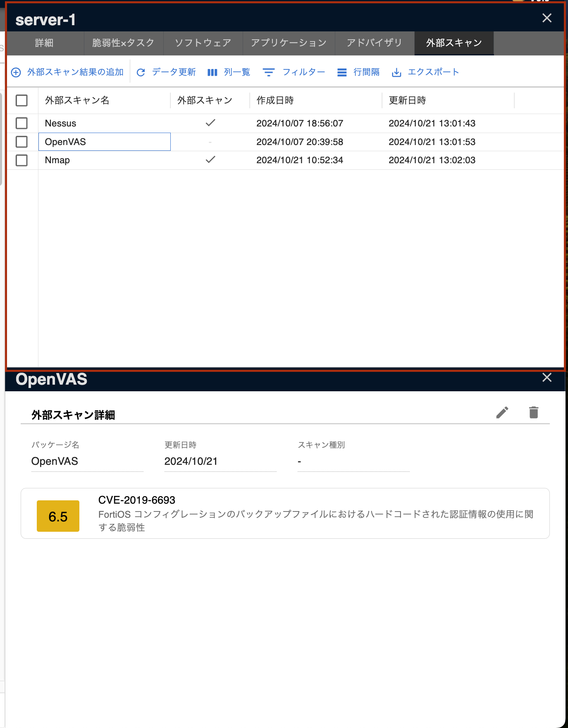Select the Nmap scan name cell
The width and height of the screenshot is (568, 728).
(104, 160)
